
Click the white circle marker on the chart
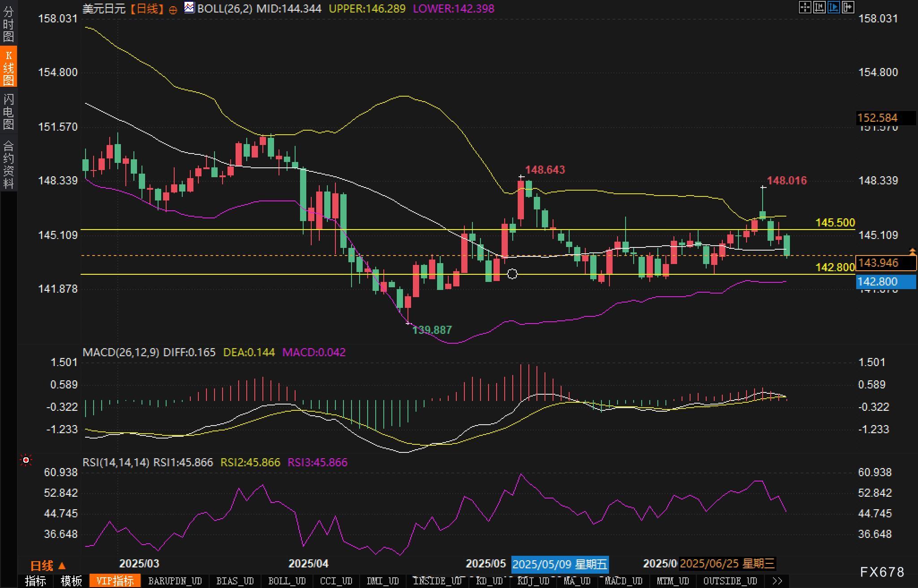pos(512,274)
